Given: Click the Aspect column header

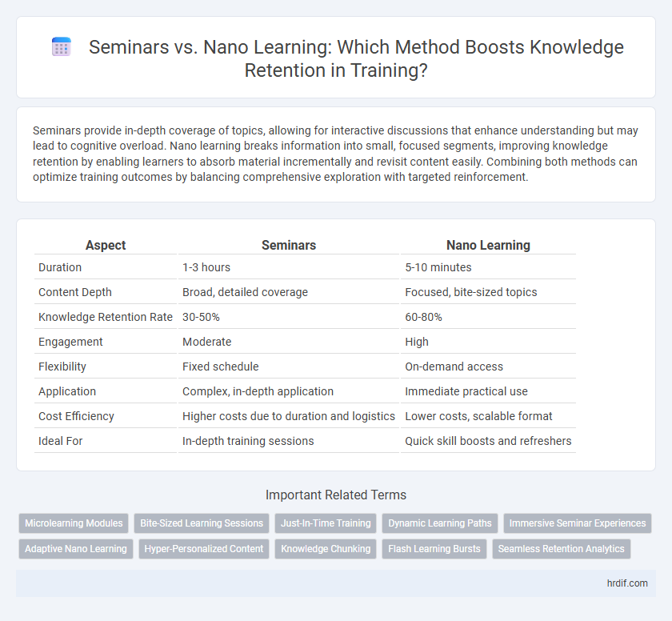Looking at the screenshot, I should (x=106, y=245).
